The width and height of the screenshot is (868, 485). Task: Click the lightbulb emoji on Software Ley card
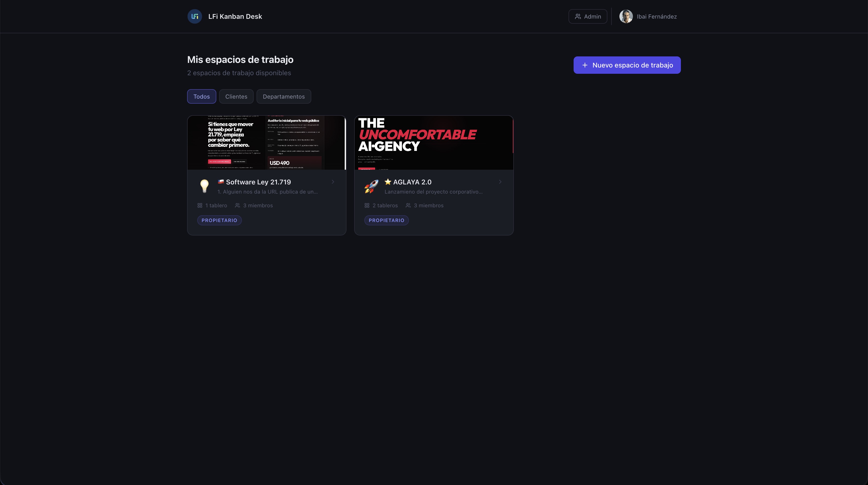coord(204,186)
